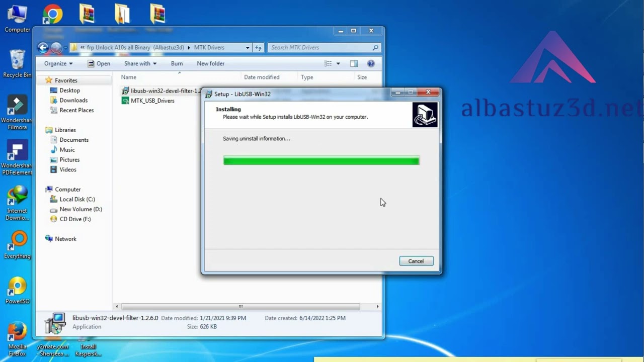Click the Explorer search magnifier icon
Screen dimensions: 644x362
tap(375, 48)
